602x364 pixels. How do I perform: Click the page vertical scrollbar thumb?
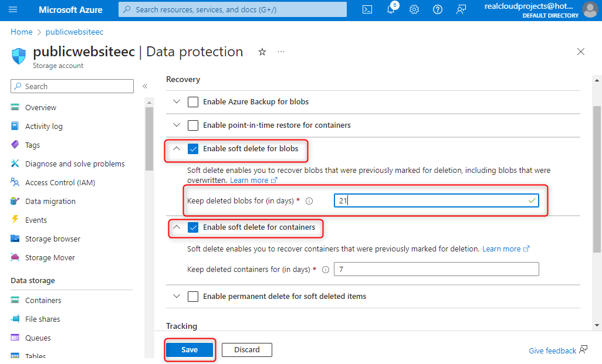(x=597, y=179)
